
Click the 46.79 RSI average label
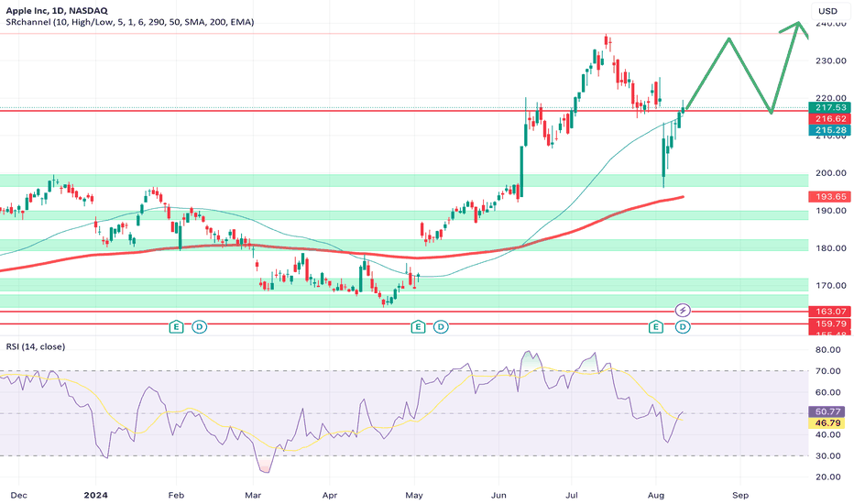coord(827,422)
